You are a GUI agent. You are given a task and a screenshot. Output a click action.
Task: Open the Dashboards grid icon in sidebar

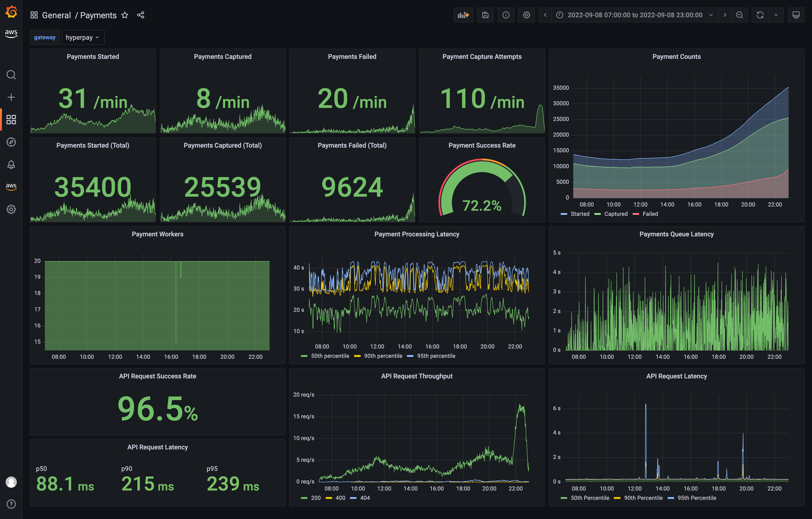11,119
